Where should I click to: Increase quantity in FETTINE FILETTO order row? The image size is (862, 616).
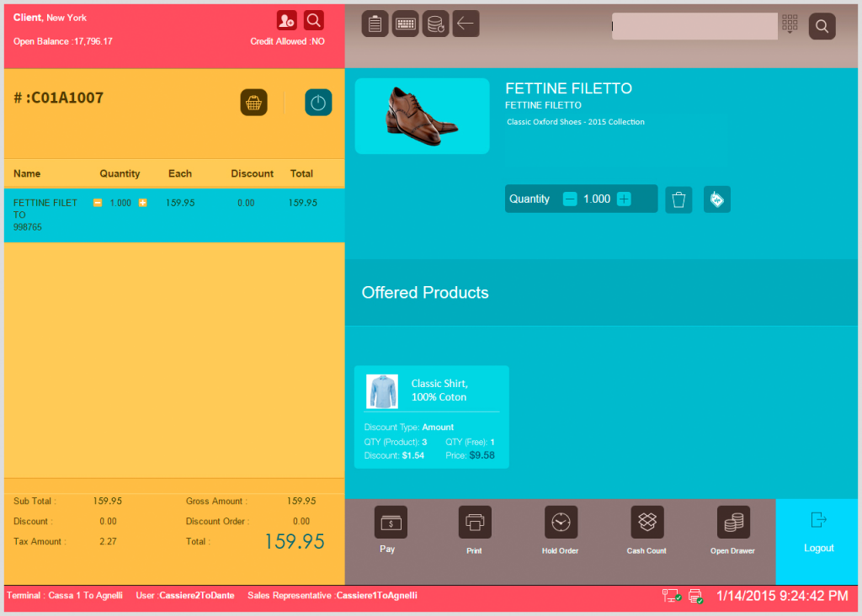[x=142, y=203]
